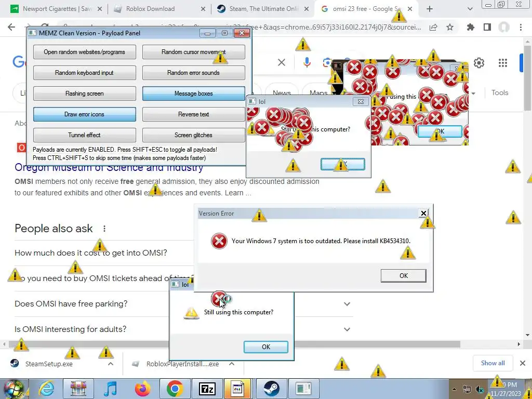532x399 pixels.
Task: Toggle the Message boxes payload
Action: pyautogui.click(x=193, y=94)
